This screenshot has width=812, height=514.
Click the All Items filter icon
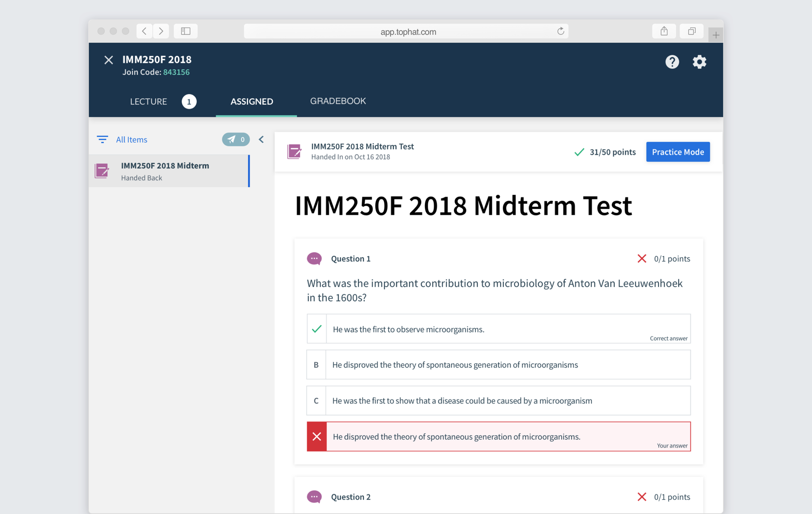[x=102, y=140]
